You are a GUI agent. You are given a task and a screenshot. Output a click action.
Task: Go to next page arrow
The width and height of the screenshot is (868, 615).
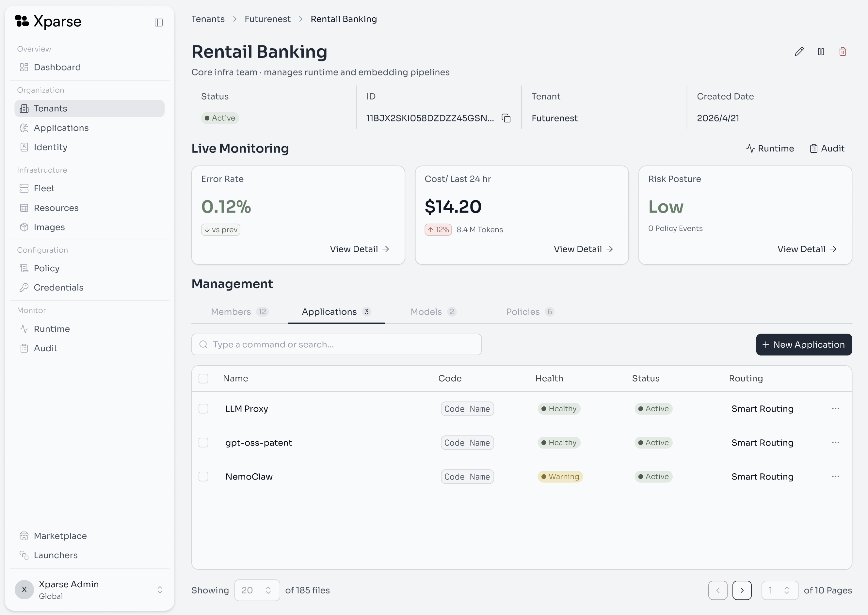(742, 591)
